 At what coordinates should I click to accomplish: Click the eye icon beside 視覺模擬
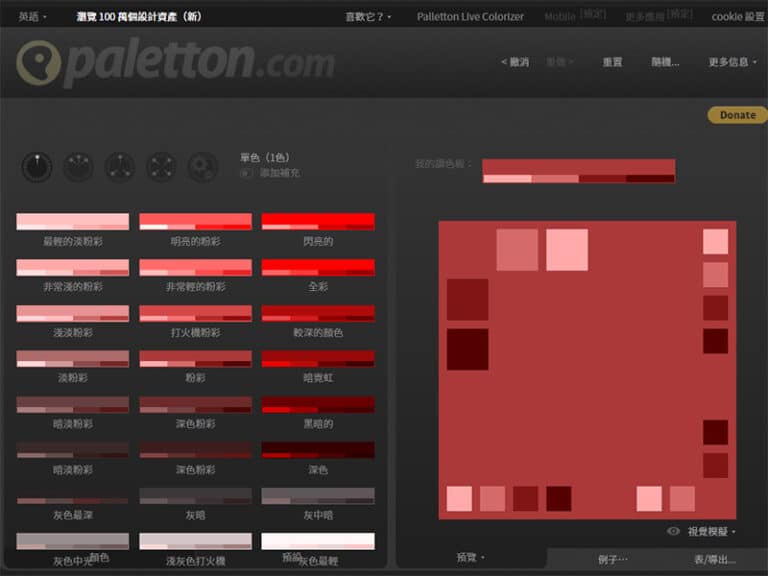click(674, 532)
